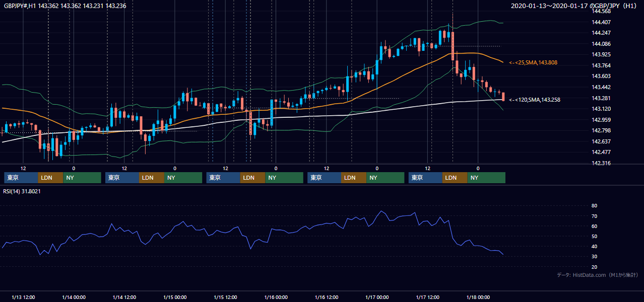Select the NY session block for the 1/17 trading day
Image resolution: width=644 pixels, height=302 pixels.
(486, 178)
